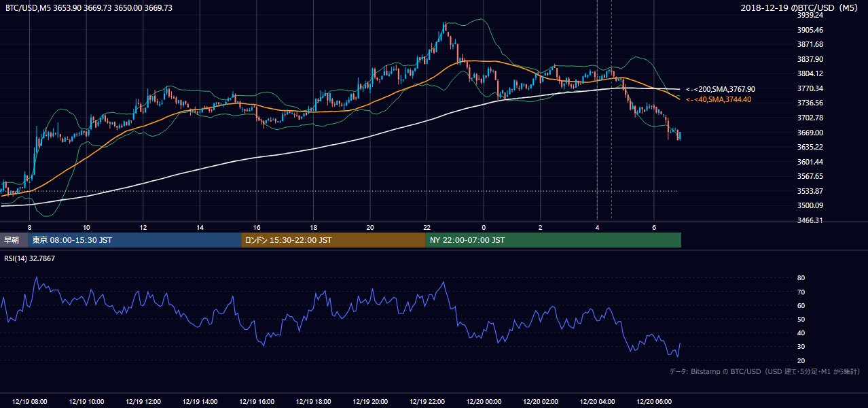Click the 東京 08:00-15:30 JST session bar
This screenshot has height=408, width=868.
point(134,240)
